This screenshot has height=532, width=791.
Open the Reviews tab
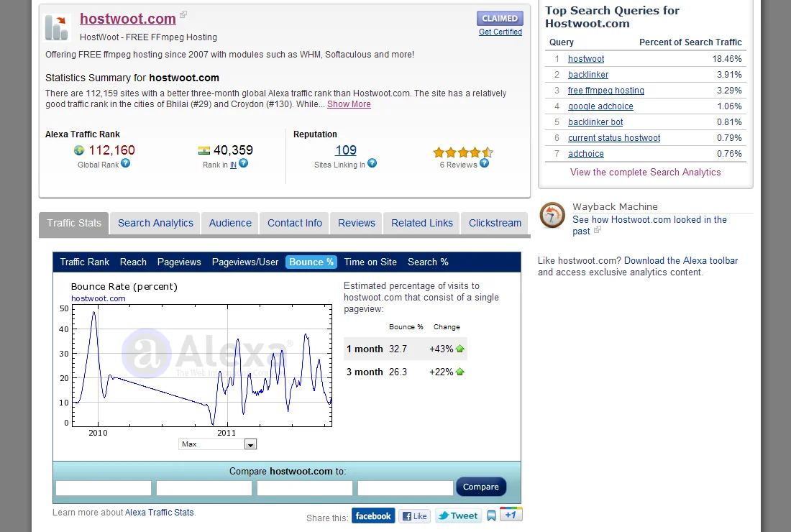pos(357,223)
